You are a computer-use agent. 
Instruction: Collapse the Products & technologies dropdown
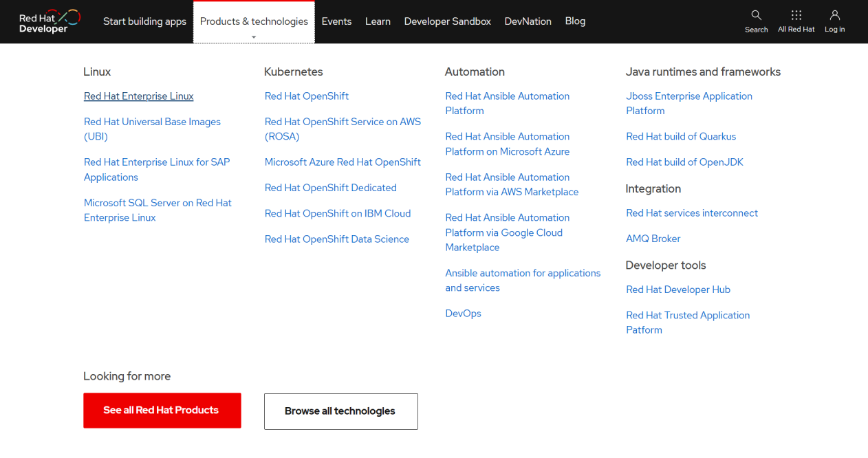coord(254,22)
